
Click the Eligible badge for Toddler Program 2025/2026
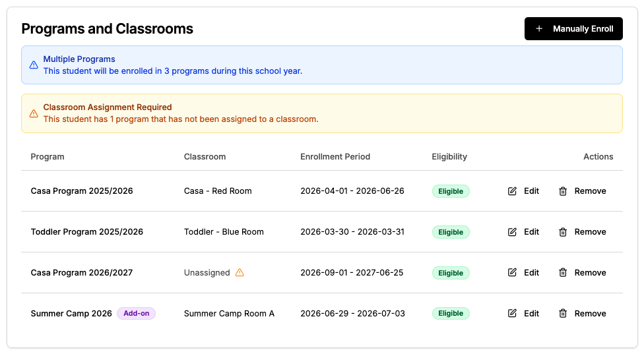click(x=451, y=232)
